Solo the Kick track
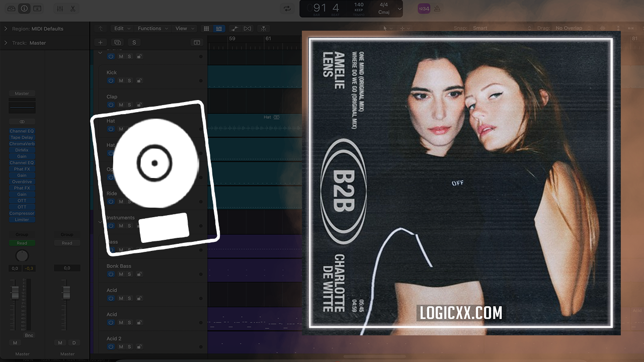644x362 pixels. click(x=129, y=80)
